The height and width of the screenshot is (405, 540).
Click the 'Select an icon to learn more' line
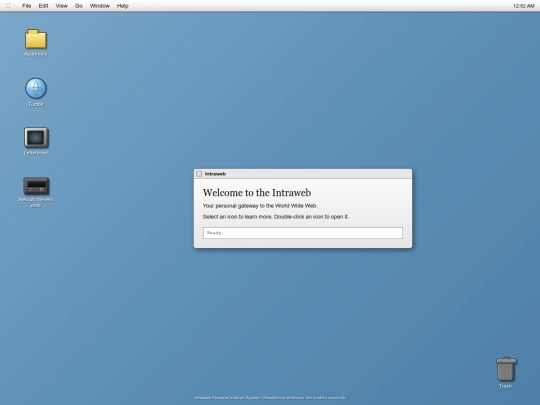276,217
